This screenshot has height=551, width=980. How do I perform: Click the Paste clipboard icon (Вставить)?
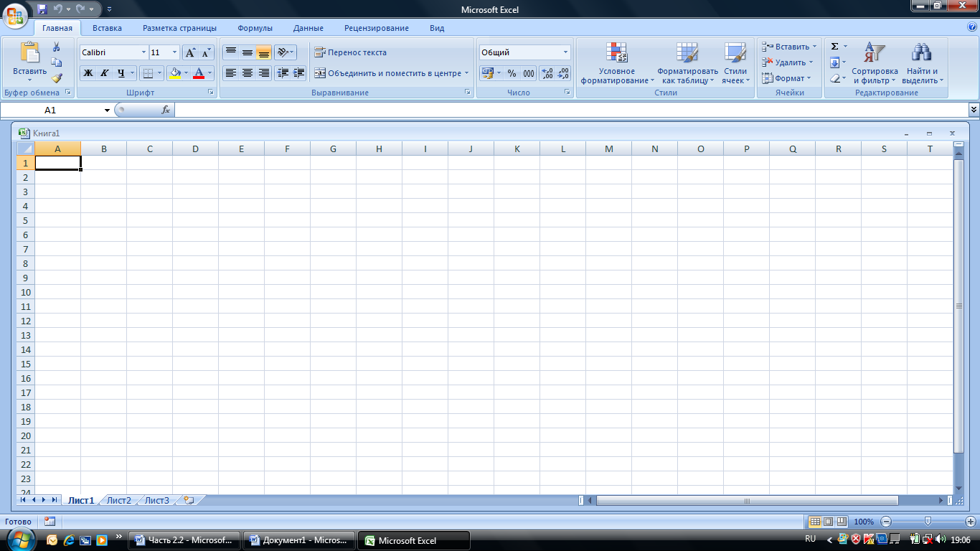pos(30,53)
